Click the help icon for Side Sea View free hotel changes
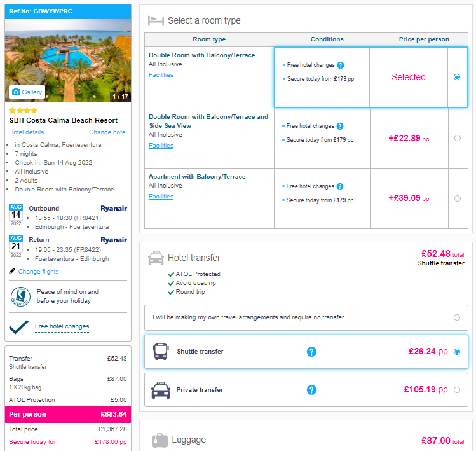Screen dimensions: 476x451 340,126
